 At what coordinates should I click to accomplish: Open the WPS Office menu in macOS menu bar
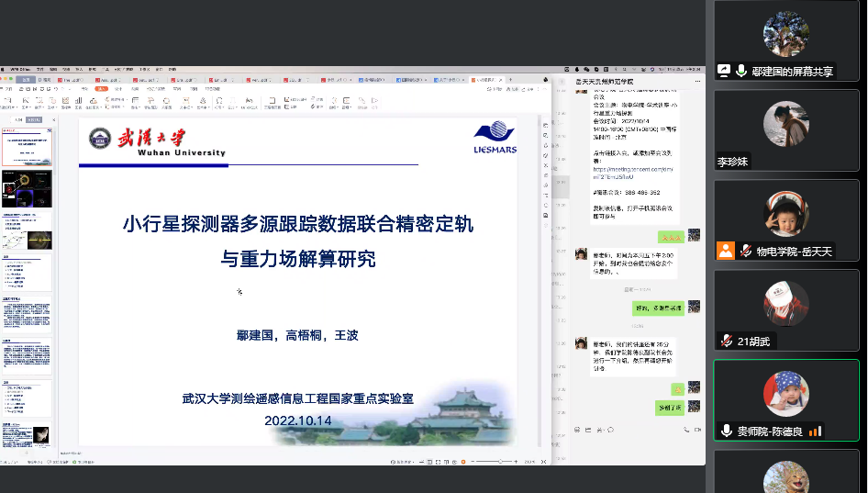pyautogui.click(x=20, y=69)
